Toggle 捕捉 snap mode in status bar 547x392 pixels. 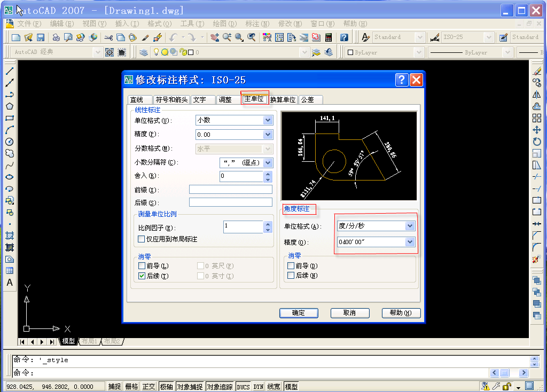coord(114,387)
